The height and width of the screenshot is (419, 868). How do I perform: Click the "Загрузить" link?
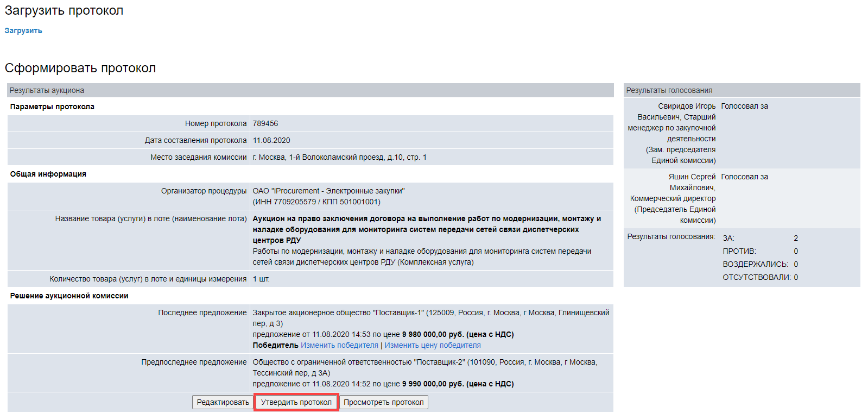click(x=23, y=31)
